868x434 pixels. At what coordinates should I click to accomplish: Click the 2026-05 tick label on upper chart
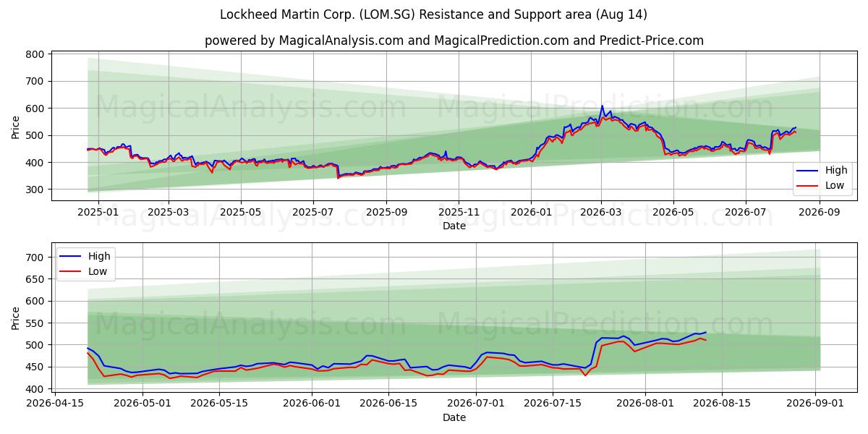coord(673,212)
